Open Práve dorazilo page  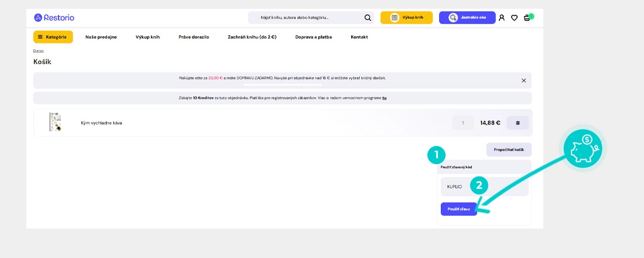194,37
